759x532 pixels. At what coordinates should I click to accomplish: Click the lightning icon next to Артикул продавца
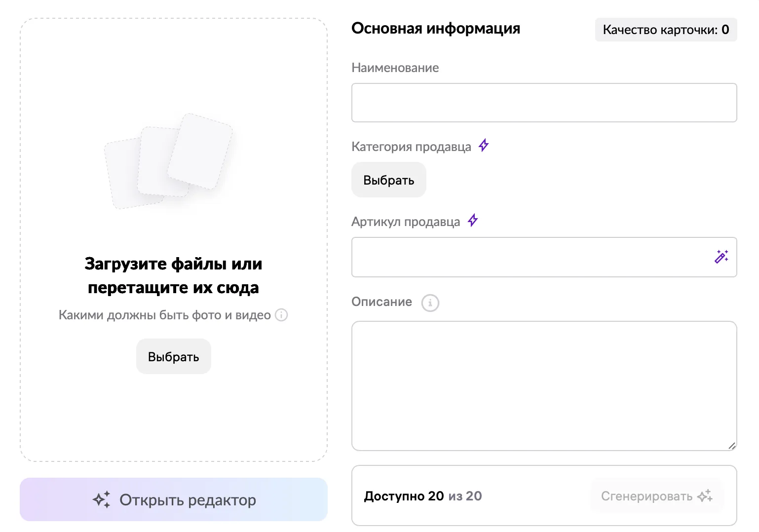point(472,220)
